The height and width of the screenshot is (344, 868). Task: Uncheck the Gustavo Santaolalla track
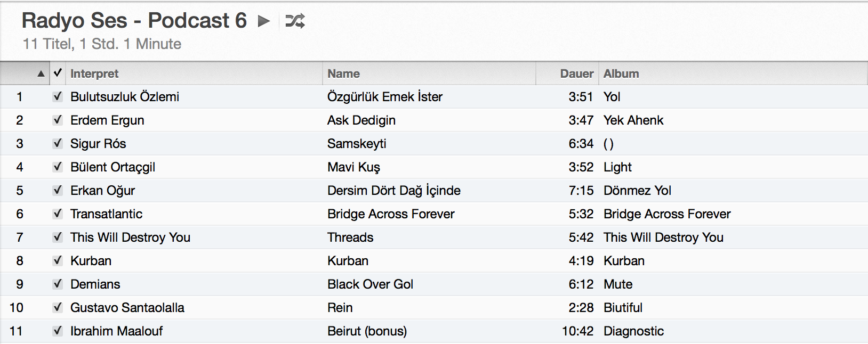click(58, 307)
